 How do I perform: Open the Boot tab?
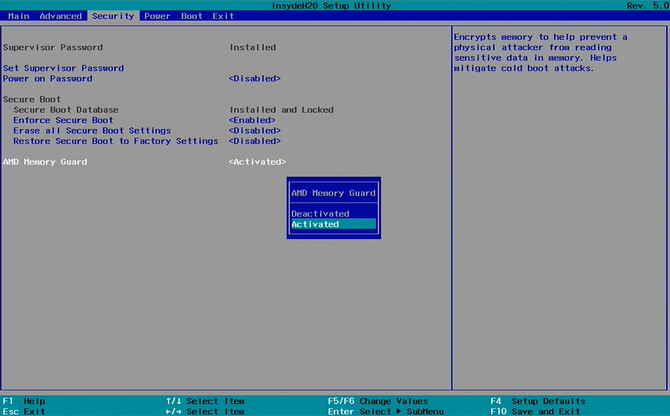(191, 16)
